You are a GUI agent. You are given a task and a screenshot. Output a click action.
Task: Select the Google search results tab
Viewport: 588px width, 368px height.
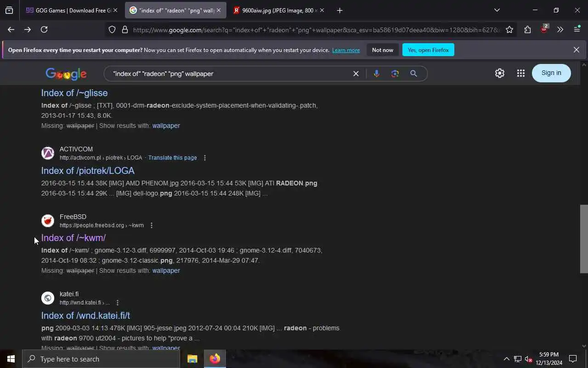[x=175, y=10]
